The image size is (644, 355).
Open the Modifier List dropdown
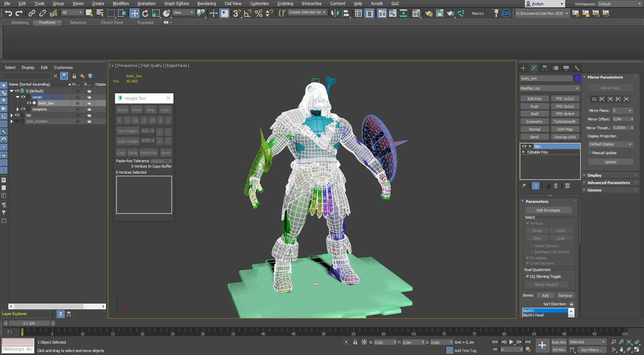tap(549, 88)
